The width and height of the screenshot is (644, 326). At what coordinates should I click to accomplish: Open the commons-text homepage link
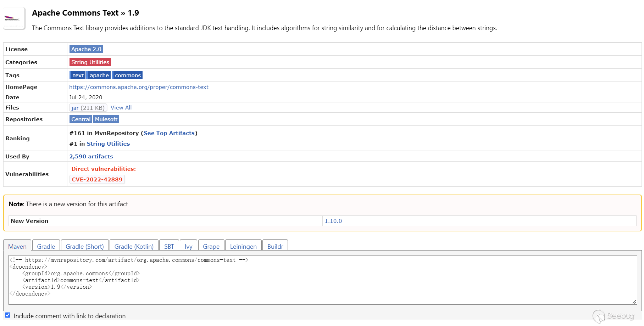(139, 87)
